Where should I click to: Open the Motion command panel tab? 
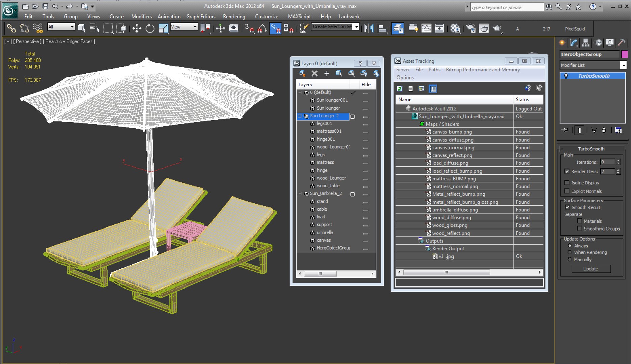pos(598,43)
